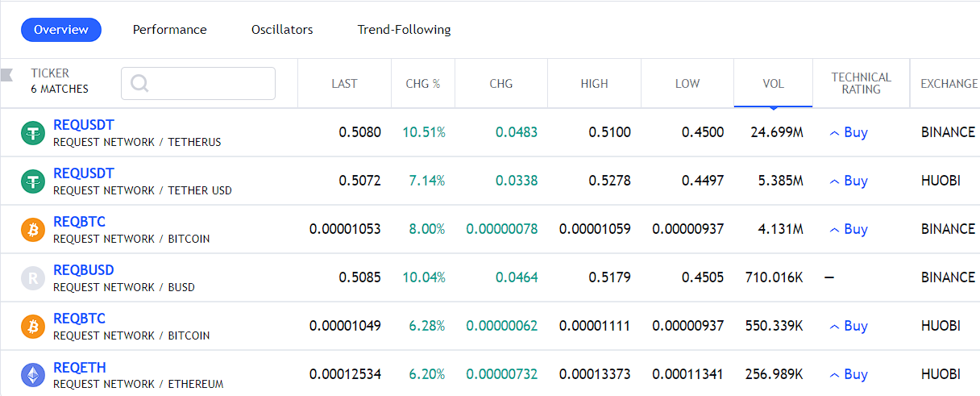Switch to the Performance tab

tap(169, 30)
